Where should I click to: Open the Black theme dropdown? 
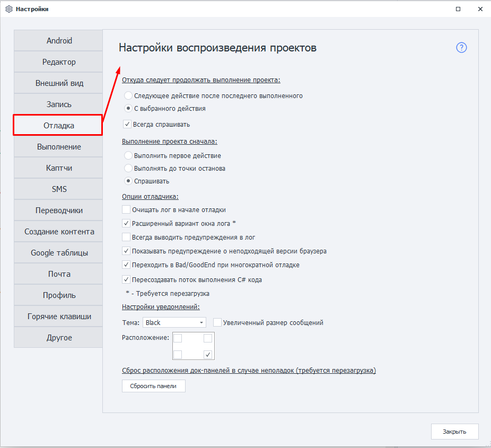[x=174, y=322]
